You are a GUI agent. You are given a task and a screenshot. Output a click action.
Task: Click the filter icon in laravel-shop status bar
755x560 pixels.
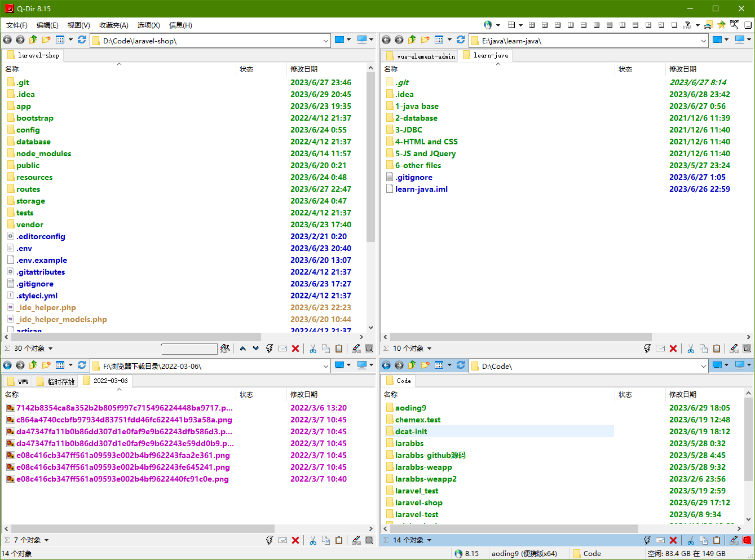[225, 349]
